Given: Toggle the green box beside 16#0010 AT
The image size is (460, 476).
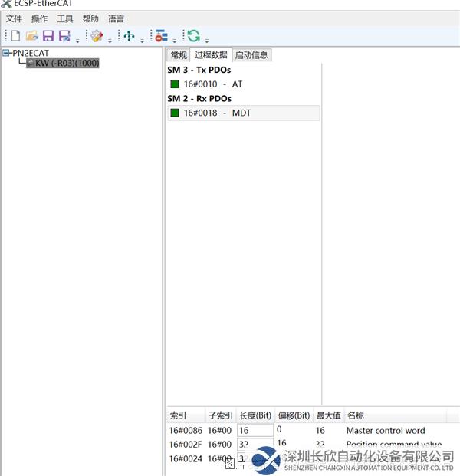Looking at the screenshot, I should (175, 84).
